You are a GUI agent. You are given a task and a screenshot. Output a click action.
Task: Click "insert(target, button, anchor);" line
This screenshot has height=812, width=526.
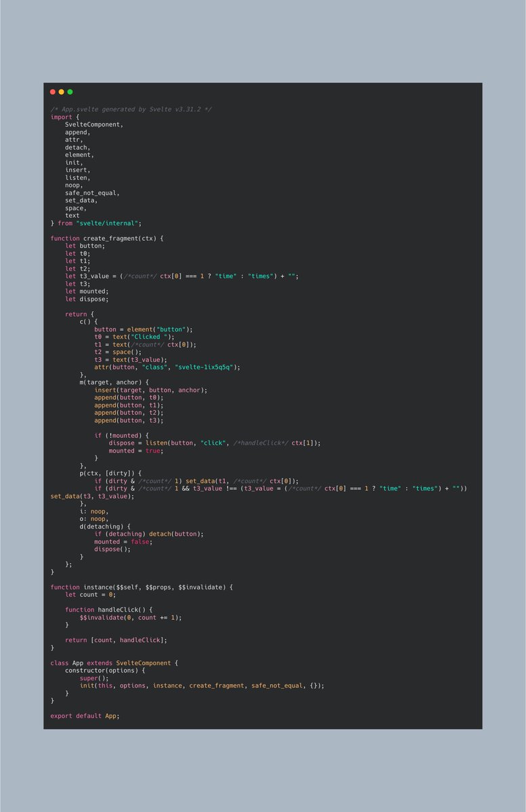[x=151, y=390]
